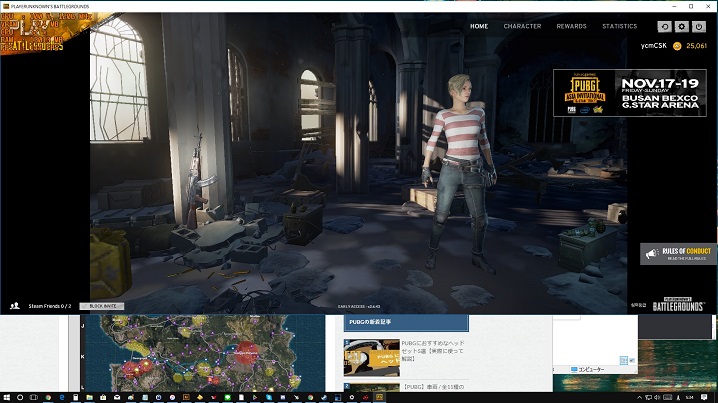Screen dimensions: 718x403
Task: Open the network icon in system tray
Action: (648, 398)
